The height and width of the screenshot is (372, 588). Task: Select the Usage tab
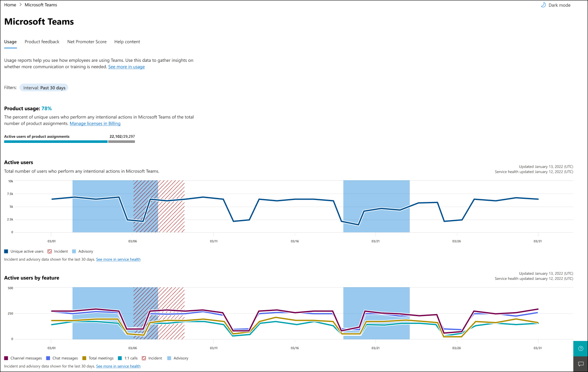click(10, 42)
